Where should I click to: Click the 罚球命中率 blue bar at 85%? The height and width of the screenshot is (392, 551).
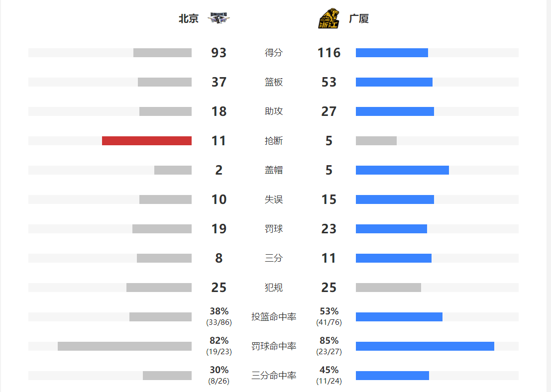point(425,346)
